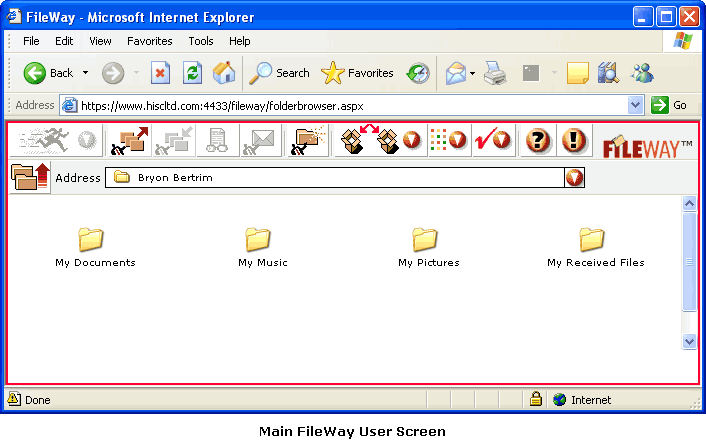The image size is (706, 448).
Task: Click IE Stop loading icon
Action: click(x=160, y=72)
